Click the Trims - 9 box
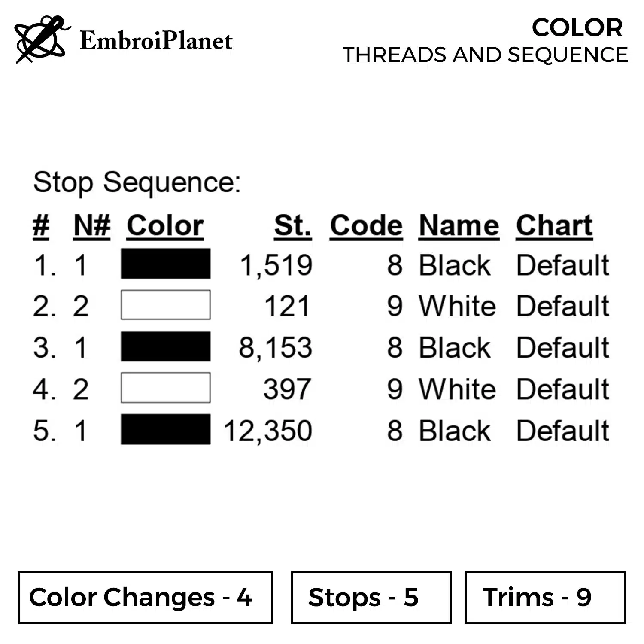 coord(545,597)
